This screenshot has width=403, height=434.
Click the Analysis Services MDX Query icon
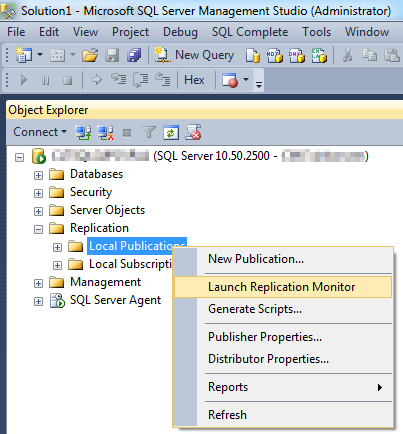tap(275, 55)
